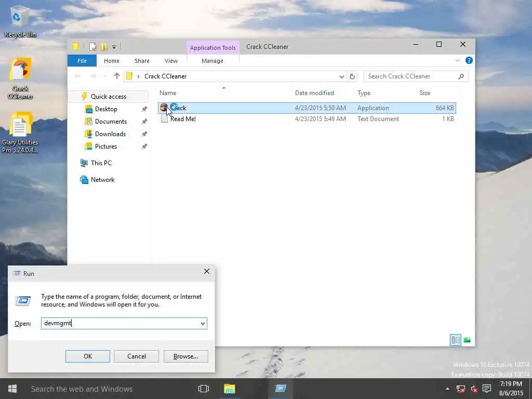The width and height of the screenshot is (532, 399).
Task: Show hidden system tray icons
Action: click(447, 389)
